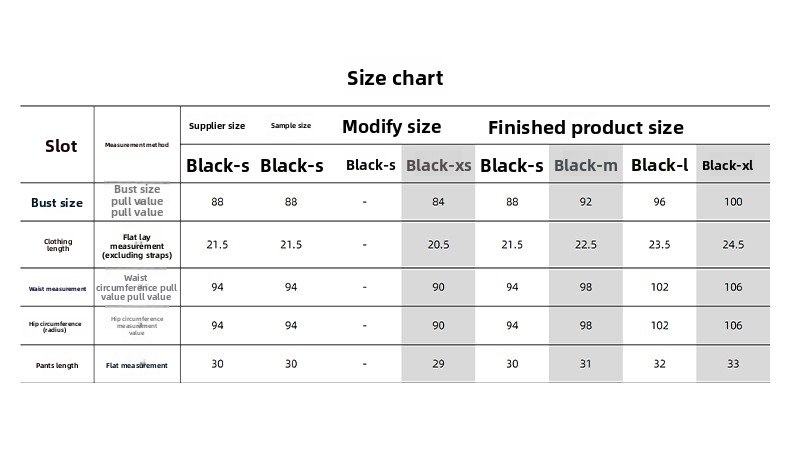Click the "Finished product size" heading

click(585, 127)
